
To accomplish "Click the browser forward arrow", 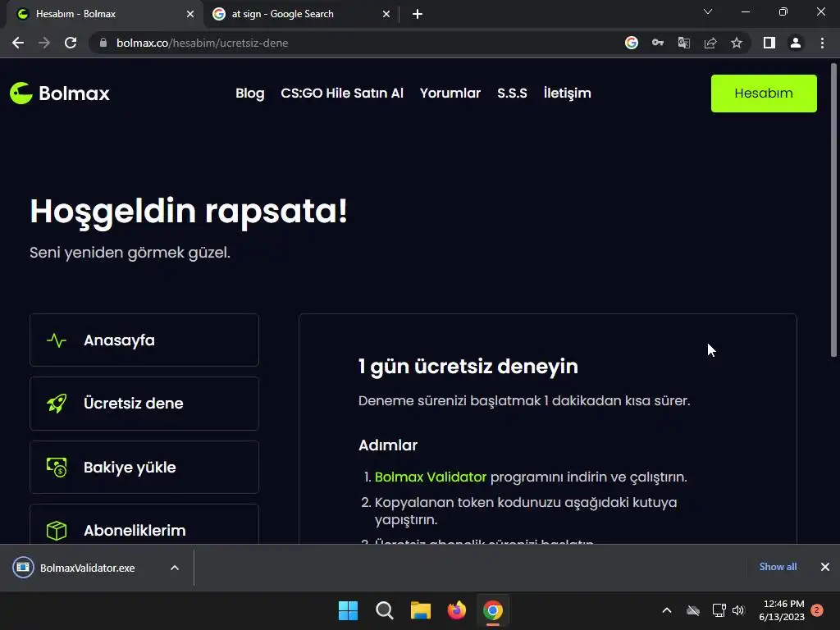I will click(x=44, y=43).
